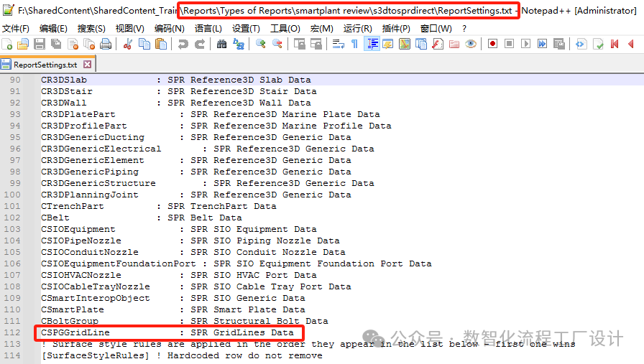Image resolution: width=644 pixels, height=364 pixels.
Task: Click the text CTrenchPart on line 101
Action: 73,206
